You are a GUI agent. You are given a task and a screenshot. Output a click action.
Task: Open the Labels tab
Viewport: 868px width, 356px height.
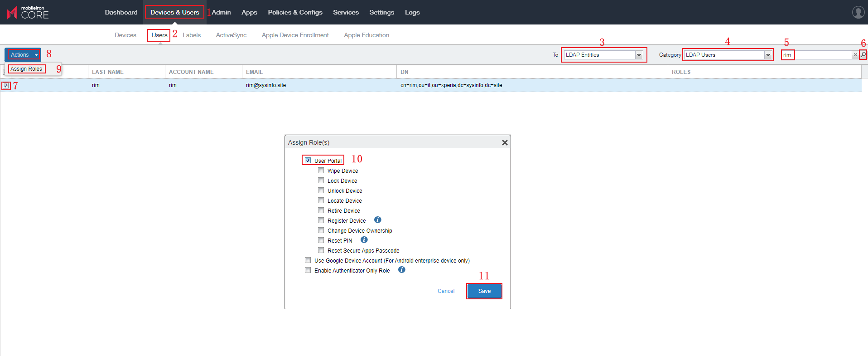click(x=192, y=35)
